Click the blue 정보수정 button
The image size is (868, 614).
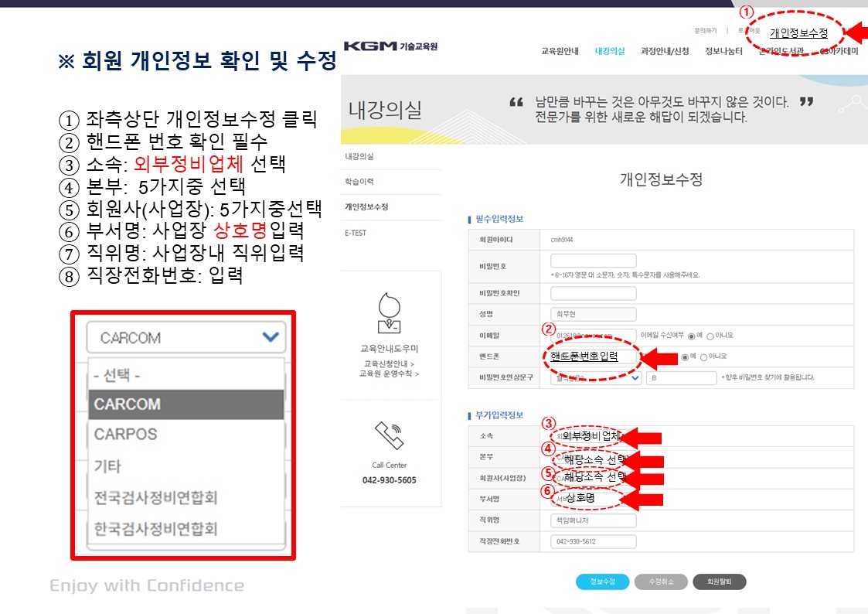602,582
